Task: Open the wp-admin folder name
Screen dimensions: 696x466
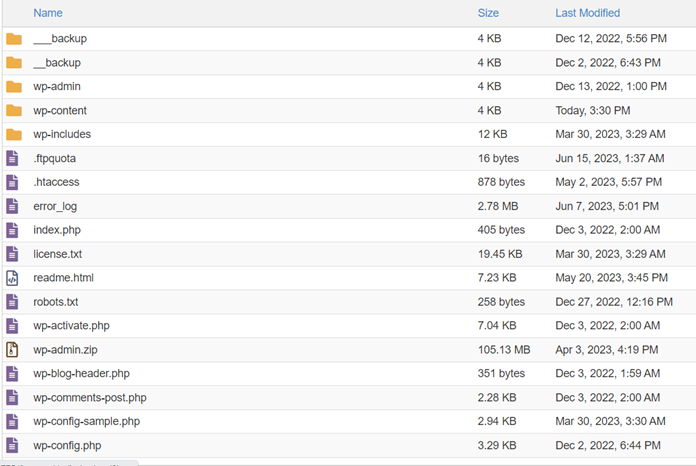Action: (x=57, y=87)
